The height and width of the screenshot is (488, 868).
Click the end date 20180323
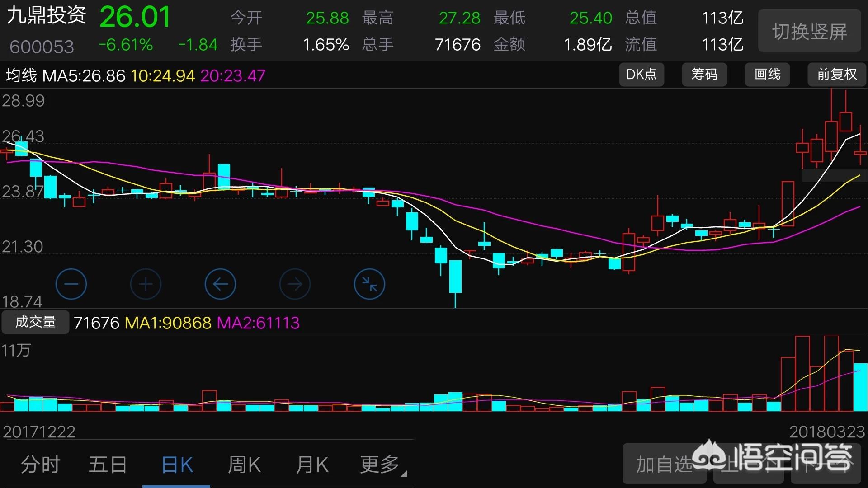click(x=827, y=432)
